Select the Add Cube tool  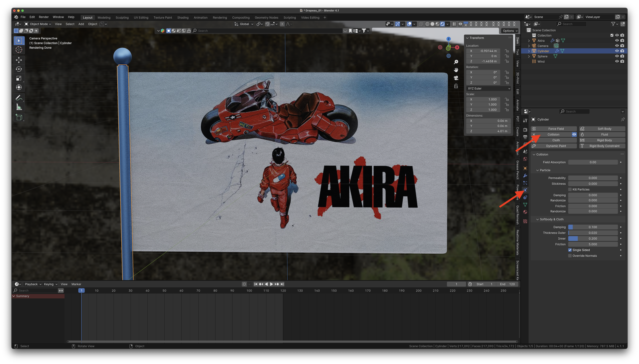coord(19,117)
